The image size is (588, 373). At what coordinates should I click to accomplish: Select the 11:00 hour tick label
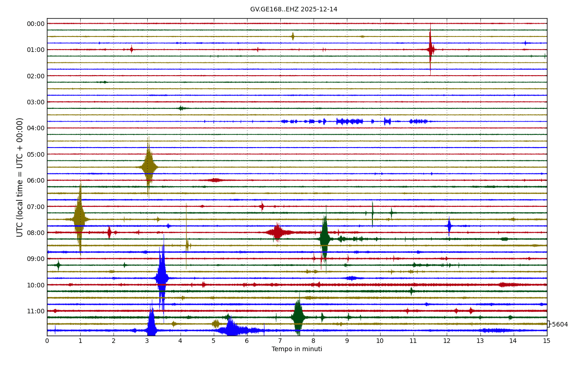36,311
